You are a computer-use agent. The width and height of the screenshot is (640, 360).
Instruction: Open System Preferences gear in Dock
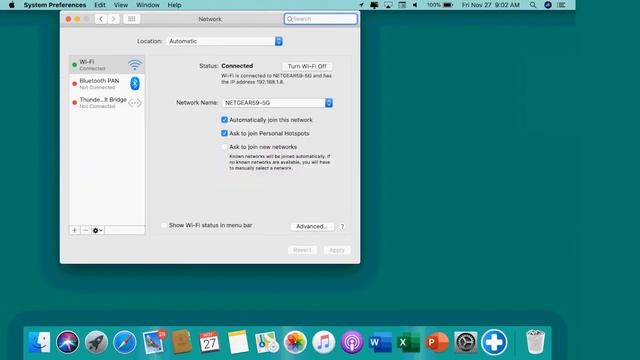click(x=466, y=342)
